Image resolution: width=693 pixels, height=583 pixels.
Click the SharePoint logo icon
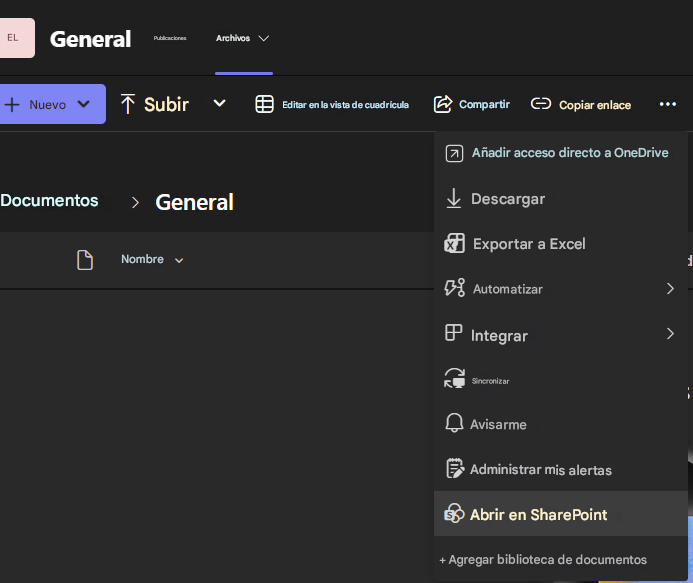[x=454, y=514]
